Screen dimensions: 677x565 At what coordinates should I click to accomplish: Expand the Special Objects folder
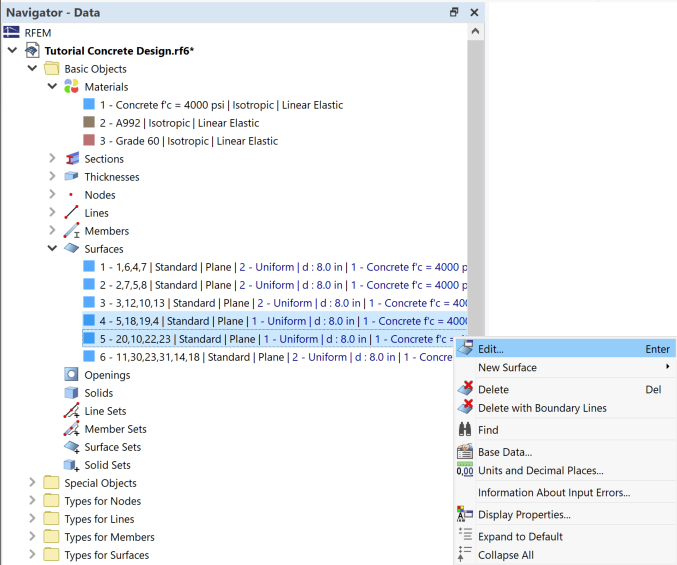(32, 482)
